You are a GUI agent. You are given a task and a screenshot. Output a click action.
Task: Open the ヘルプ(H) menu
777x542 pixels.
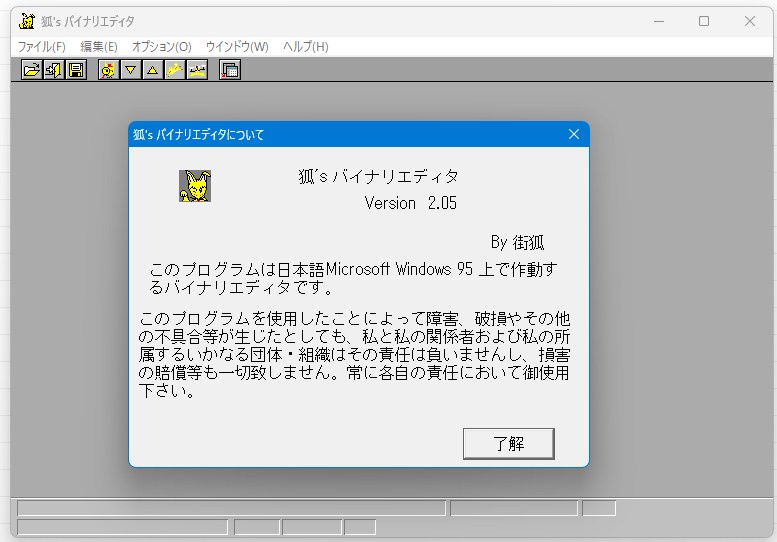click(x=305, y=47)
